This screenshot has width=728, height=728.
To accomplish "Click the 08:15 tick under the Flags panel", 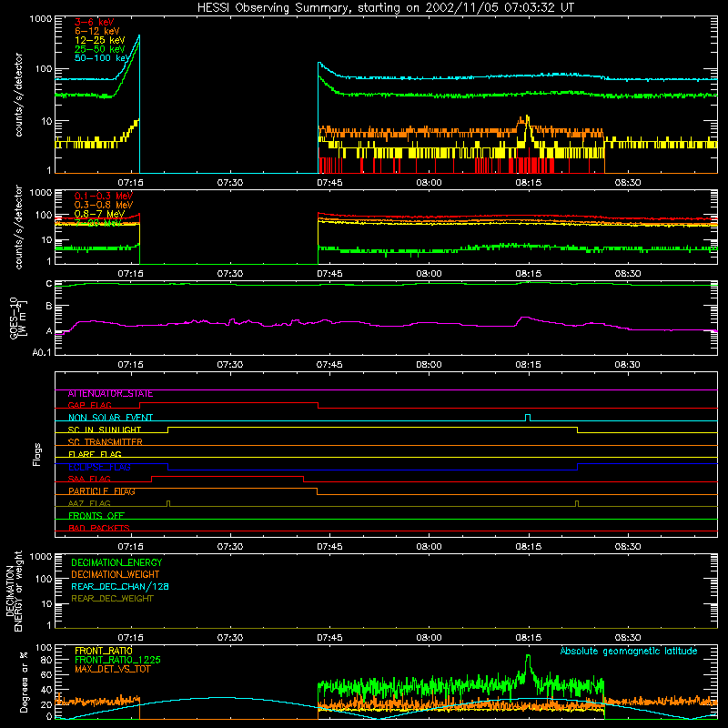I will pos(528,546).
